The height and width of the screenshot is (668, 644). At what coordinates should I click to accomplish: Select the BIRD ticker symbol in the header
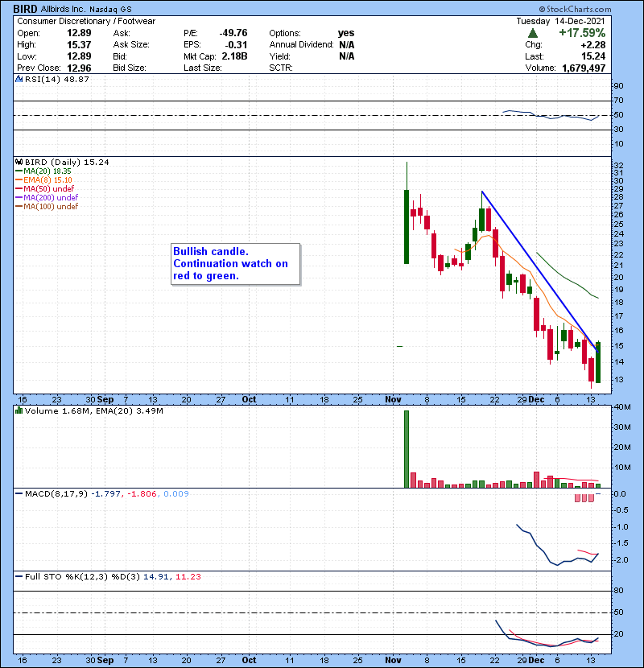[25, 9]
